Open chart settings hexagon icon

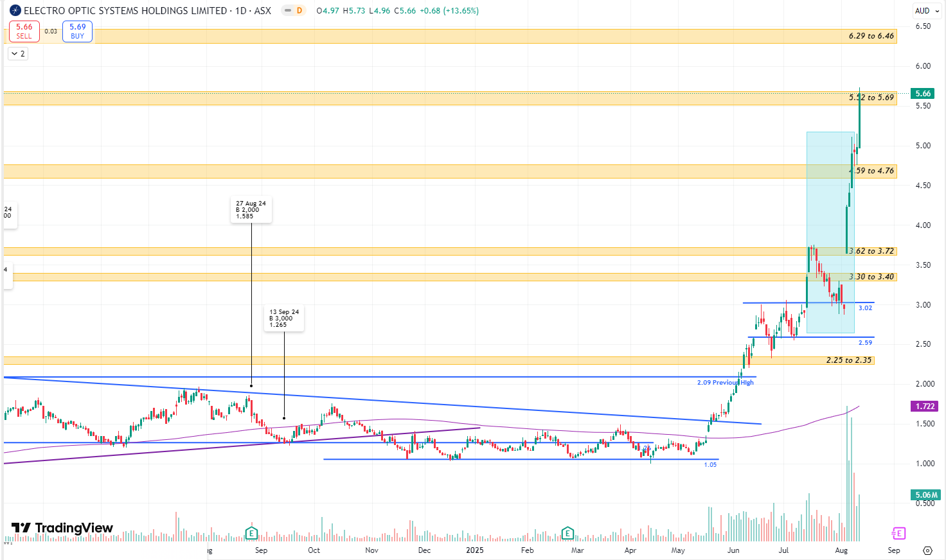point(927,550)
